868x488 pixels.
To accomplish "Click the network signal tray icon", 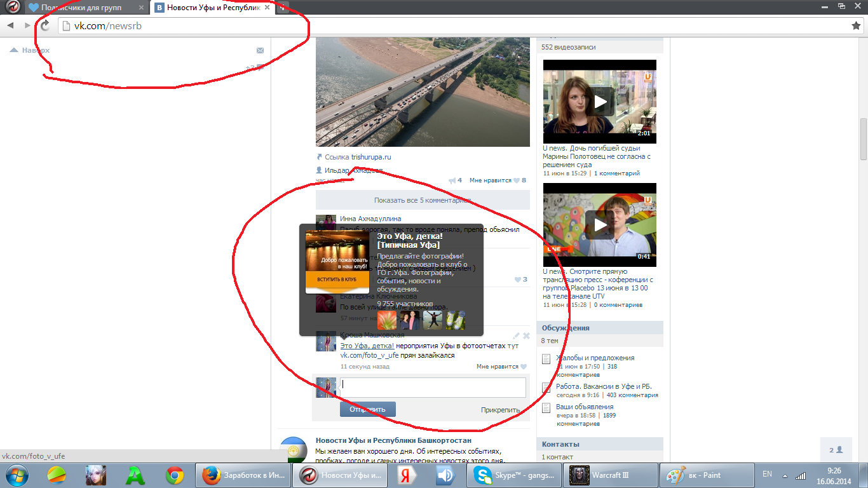I will (801, 475).
